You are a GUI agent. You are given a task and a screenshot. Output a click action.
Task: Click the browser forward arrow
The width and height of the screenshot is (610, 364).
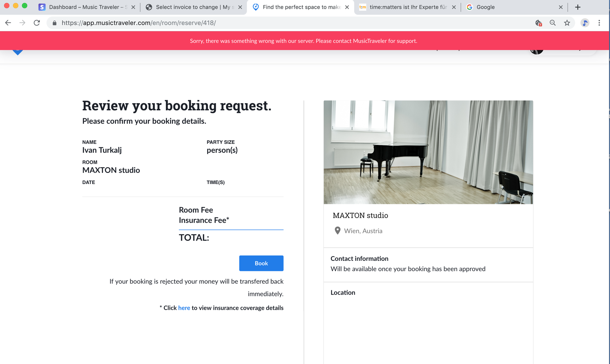(22, 23)
